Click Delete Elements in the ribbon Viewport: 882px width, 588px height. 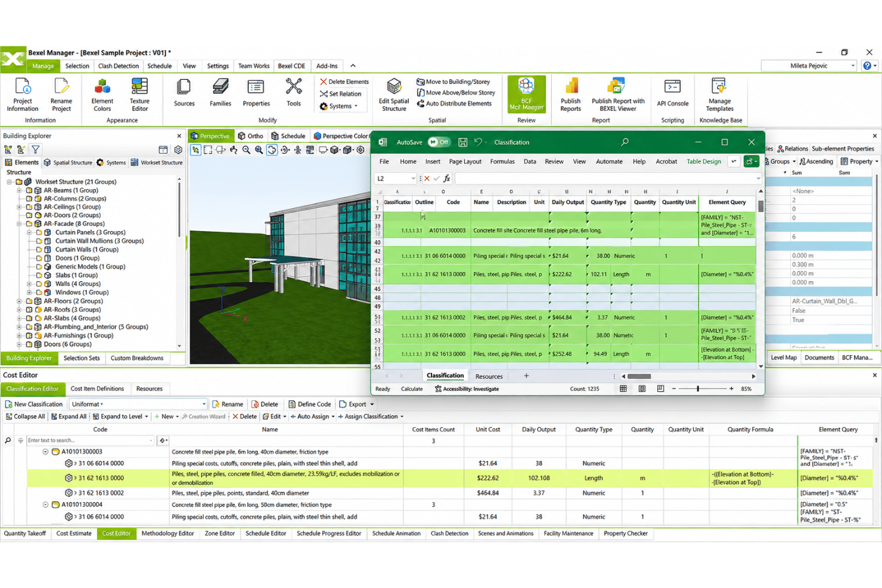(344, 82)
